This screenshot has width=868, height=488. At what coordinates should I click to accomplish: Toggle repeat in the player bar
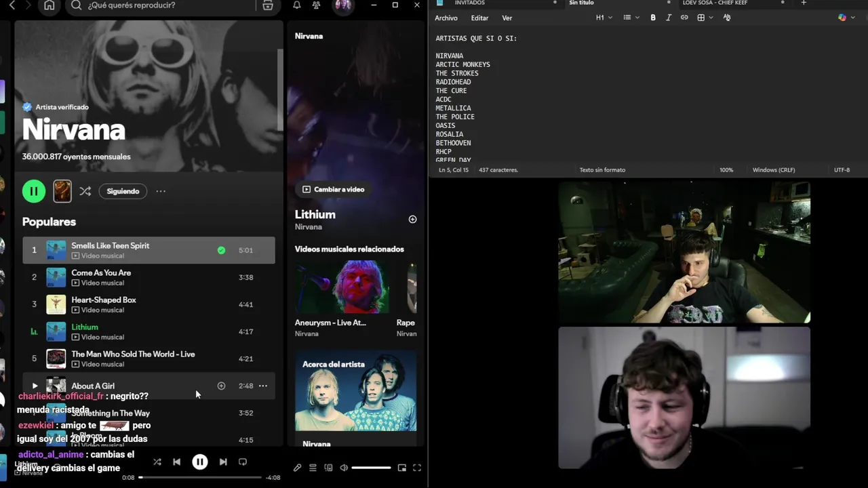243,462
